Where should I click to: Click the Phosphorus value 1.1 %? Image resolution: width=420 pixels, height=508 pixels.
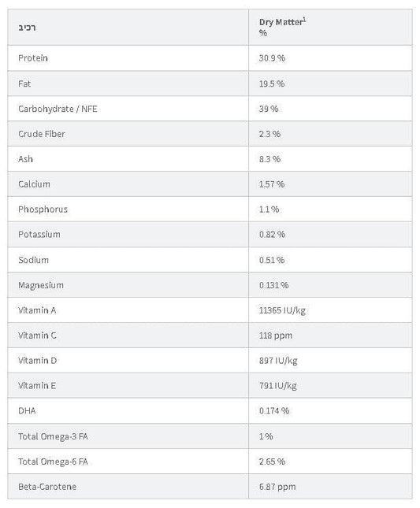pos(269,210)
